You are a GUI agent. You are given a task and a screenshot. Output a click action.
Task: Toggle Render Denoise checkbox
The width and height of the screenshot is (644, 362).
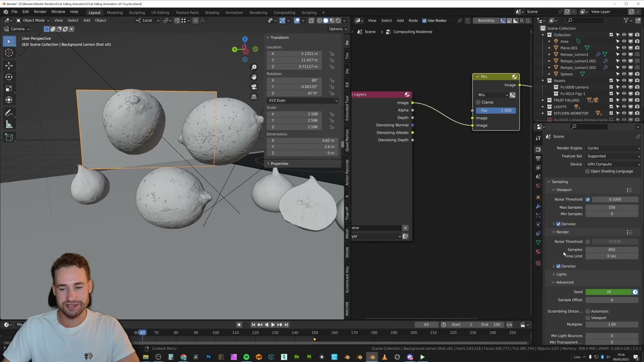[x=558, y=266]
